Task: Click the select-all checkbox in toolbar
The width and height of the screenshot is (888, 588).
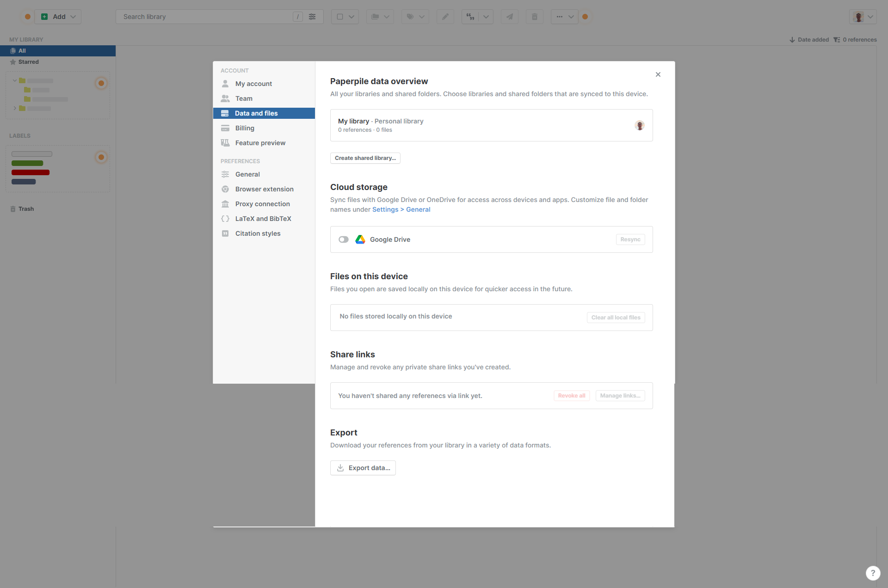Action: [x=340, y=17]
